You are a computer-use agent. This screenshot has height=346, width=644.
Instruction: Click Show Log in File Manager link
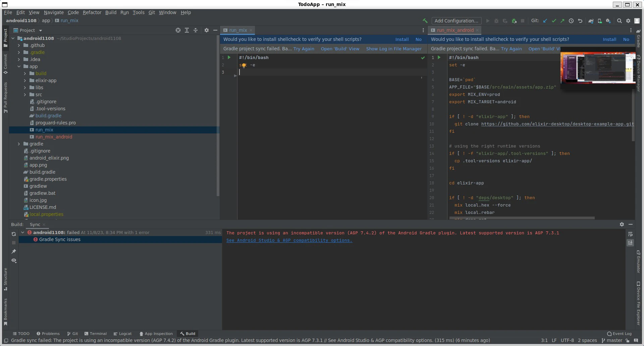point(394,49)
